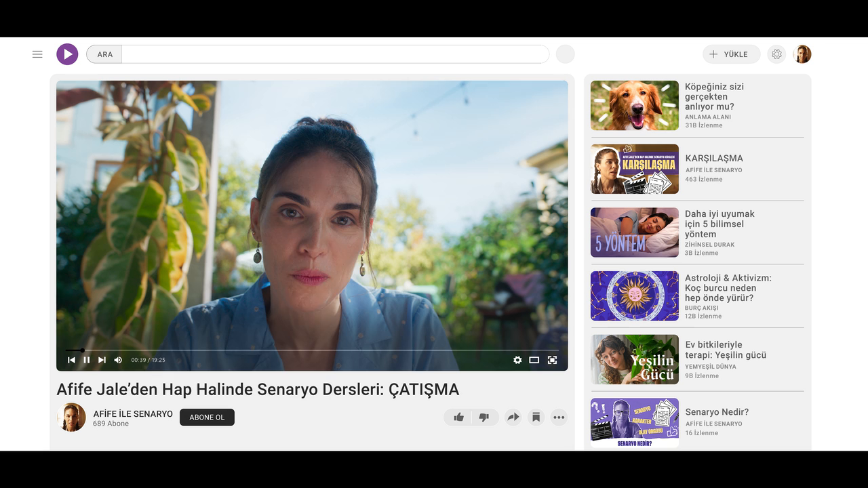The width and height of the screenshot is (868, 488).
Task: Open the KARŞILAŞMA video thumbnail
Action: 635,169
